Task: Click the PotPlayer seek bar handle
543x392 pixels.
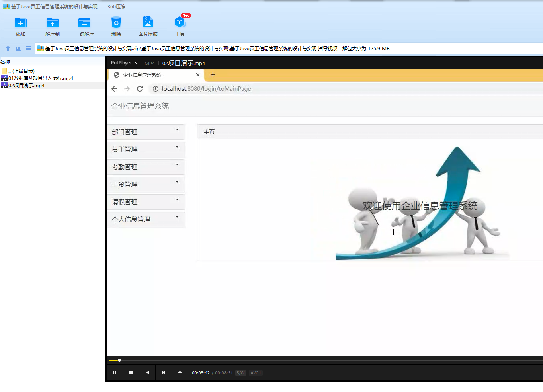Action: [119, 360]
